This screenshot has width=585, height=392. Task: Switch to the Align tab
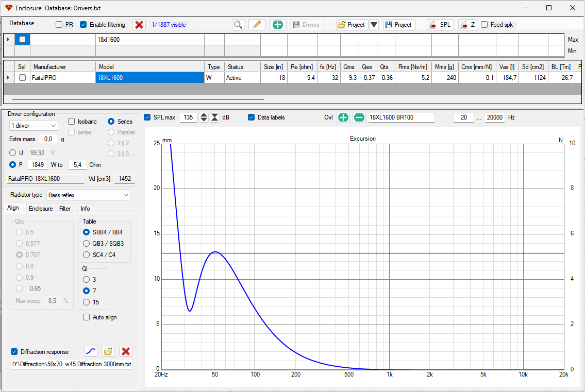pyautogui.click(x=13, y=208)
